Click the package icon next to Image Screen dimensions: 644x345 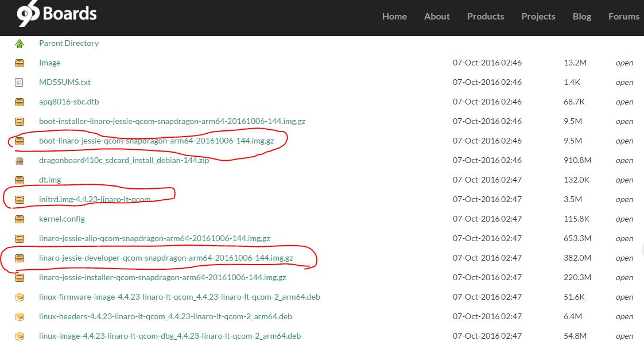tap(20, 63)
